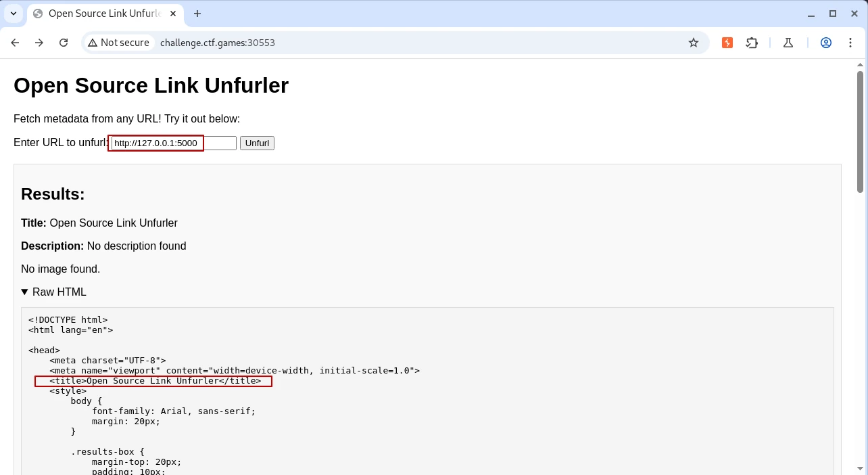Bookmark this page with star icon
Image resolution: width=868 pixels, height=475 pixels.
tap(694, 43)
